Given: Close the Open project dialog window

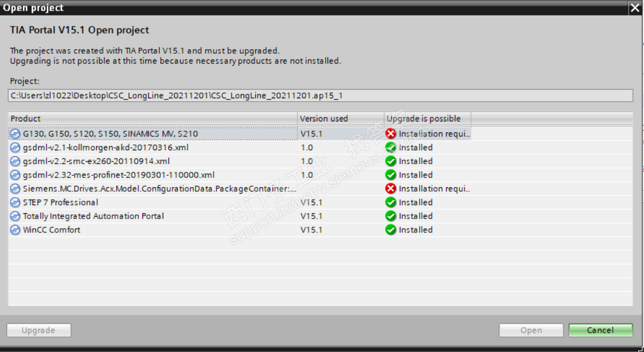Looking at the screenshot, I should coord(635,8).
